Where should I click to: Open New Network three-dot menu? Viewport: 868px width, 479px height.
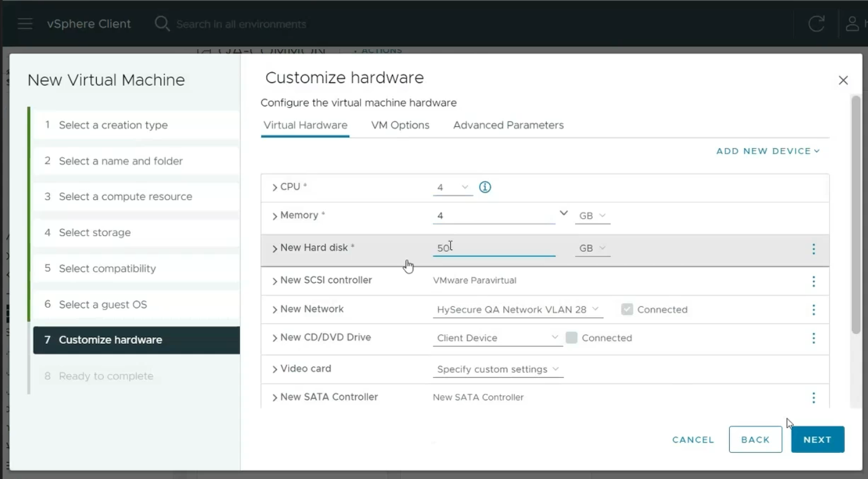click(x=813, y=309)
